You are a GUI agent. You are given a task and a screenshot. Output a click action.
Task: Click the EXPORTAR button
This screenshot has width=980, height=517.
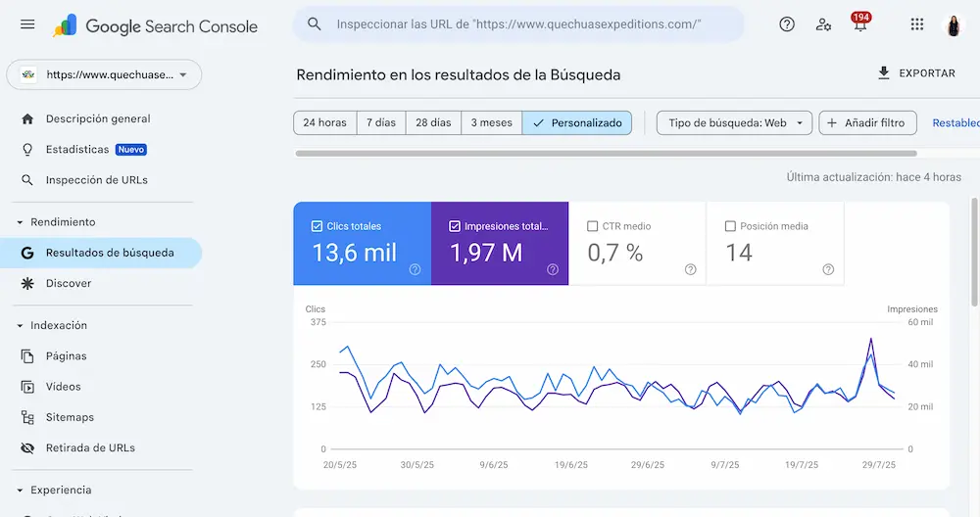coord(917,73)
